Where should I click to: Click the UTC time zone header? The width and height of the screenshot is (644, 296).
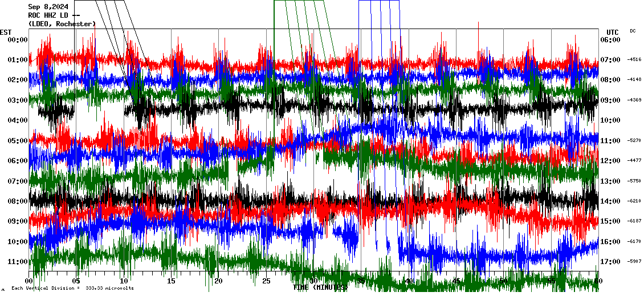612,32
